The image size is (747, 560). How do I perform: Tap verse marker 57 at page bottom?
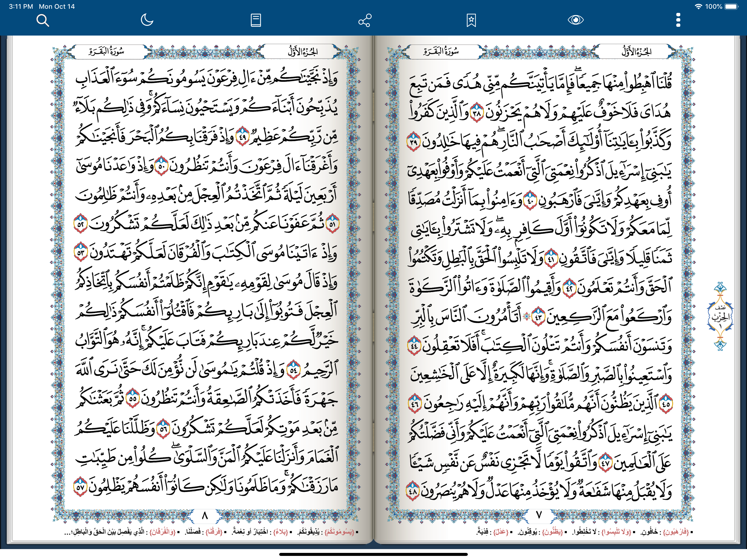pos(80,487)
